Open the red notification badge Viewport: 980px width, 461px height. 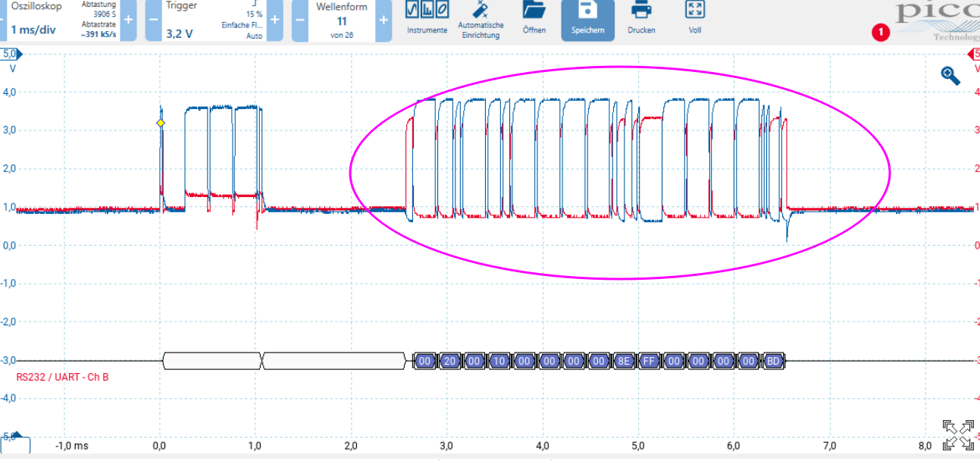[880, 33]
